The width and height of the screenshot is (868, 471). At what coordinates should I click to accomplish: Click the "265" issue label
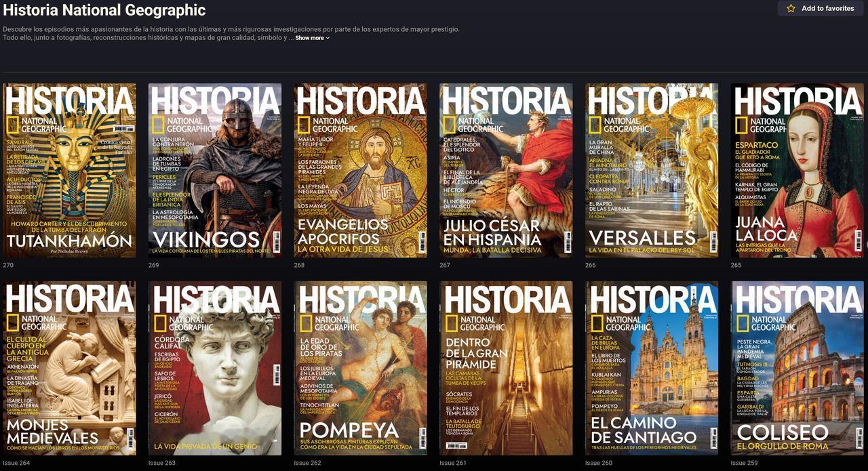point(736,265)
